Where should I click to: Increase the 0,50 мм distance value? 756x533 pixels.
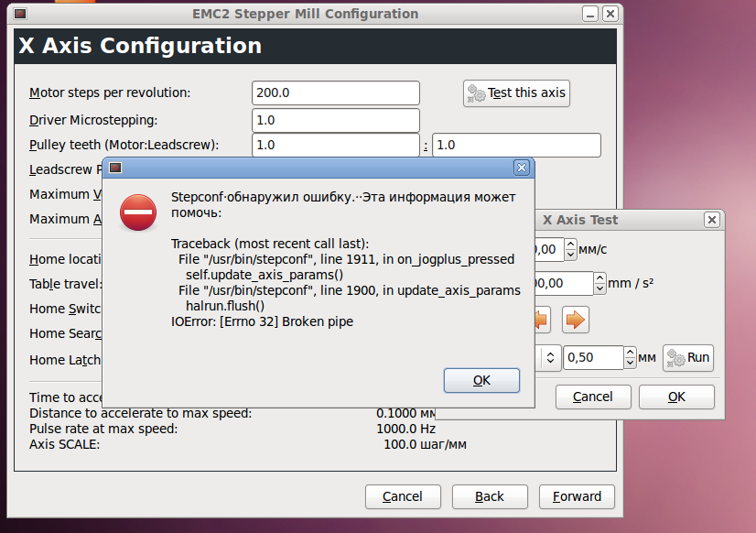(x=630, y=352)
